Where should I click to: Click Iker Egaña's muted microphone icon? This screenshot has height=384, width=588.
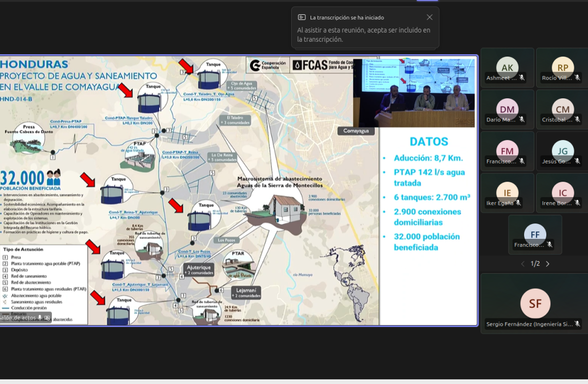[x=518, y=203]
